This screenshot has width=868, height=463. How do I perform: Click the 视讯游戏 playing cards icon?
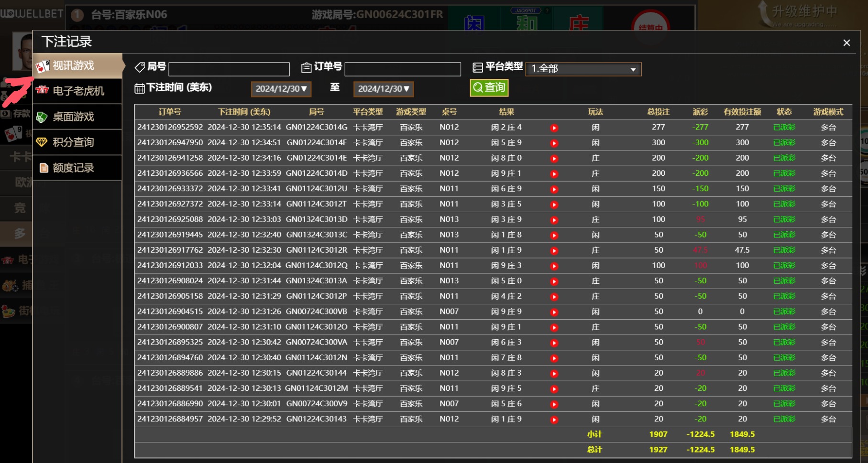click(43, 66)
